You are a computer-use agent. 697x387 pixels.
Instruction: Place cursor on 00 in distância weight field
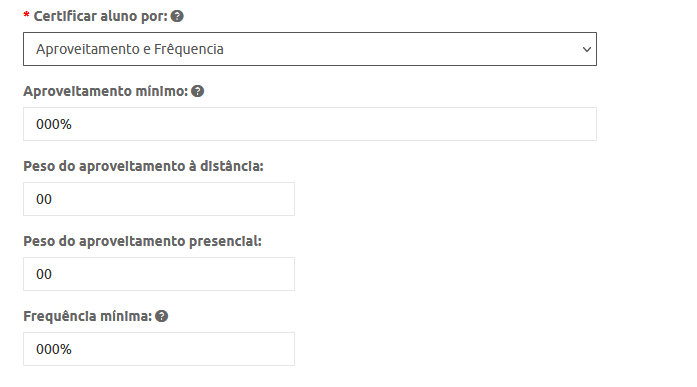pyautogui.click(x=44, y=199)
